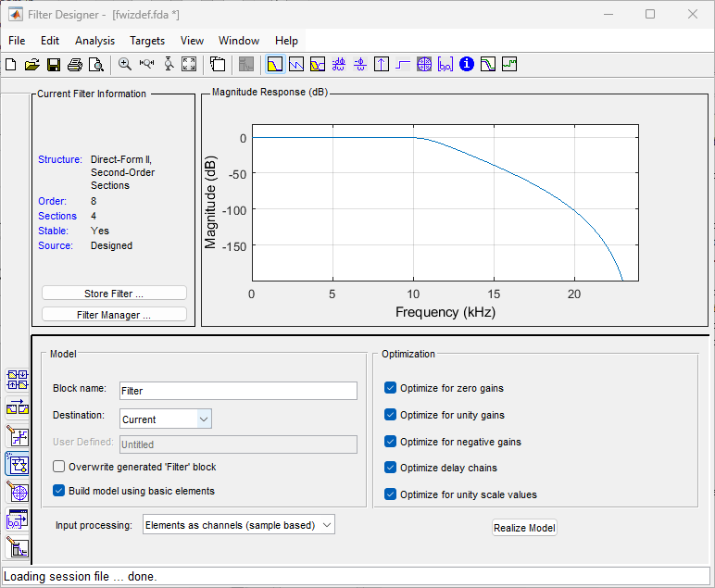Click the Save session toolbar icon
Image resolution: width=715 pixels, height=588 pixels.
[54, 65]
